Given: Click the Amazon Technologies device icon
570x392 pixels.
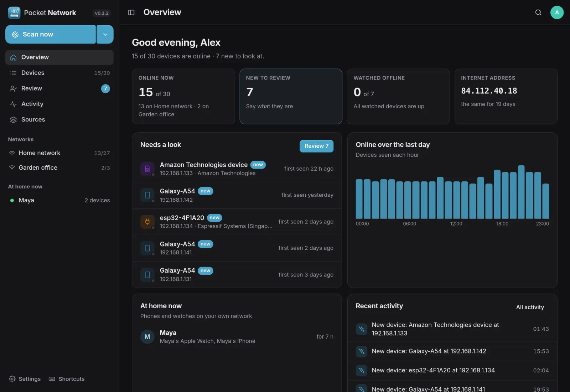Looking at the screenshot, I should pyautogui.click(x=147, y=169).
